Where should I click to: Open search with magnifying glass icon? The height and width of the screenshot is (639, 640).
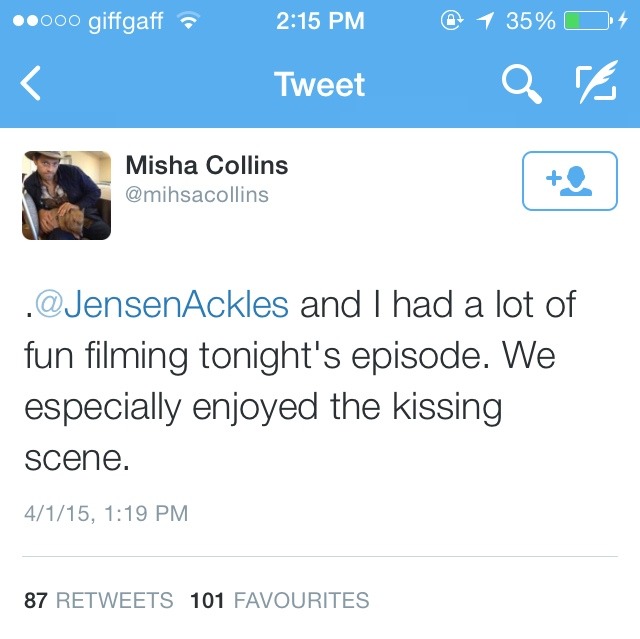pyautogui.click(x=522, y=84)
